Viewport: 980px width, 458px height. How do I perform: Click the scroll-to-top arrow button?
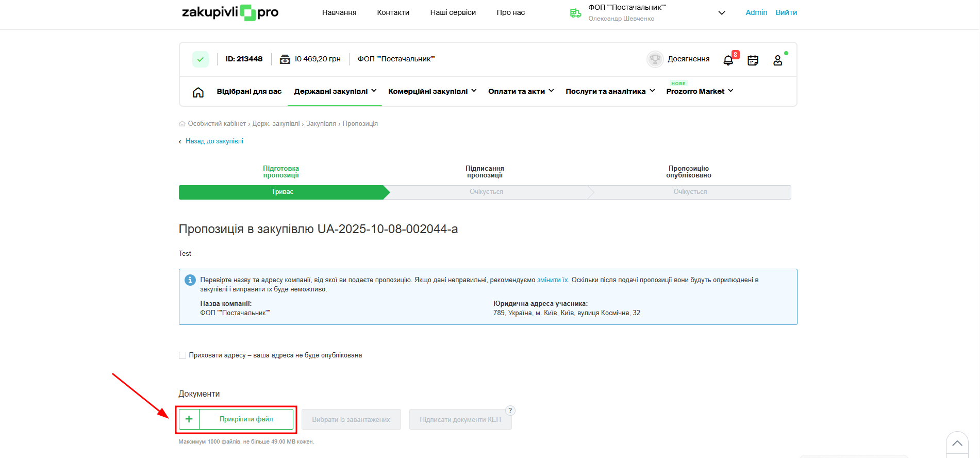point(957,444)
